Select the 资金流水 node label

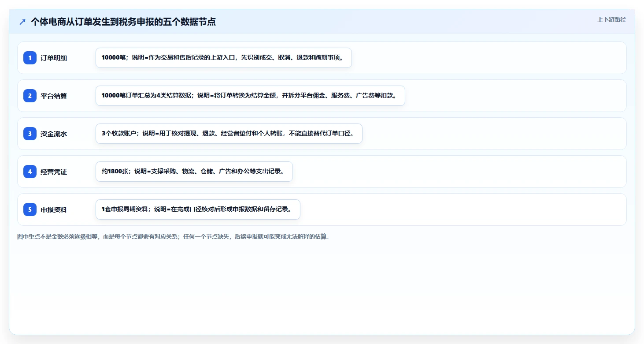click(54, 134)
